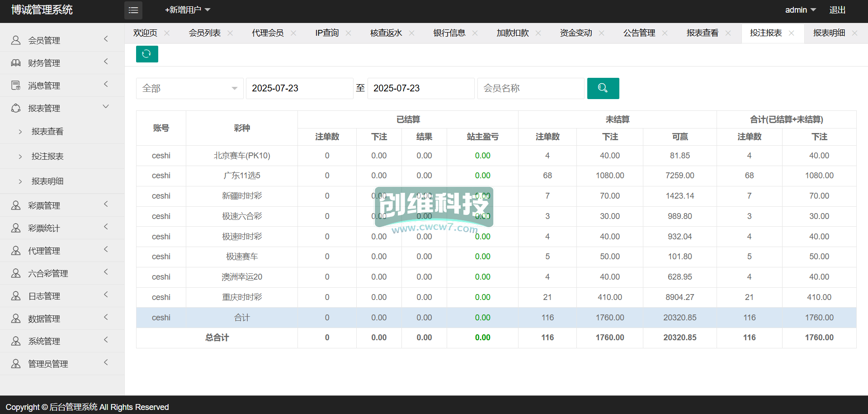868x414 pixels.
Task: Switch to the 银行信息 tab
Action: (x=449, y=33)
